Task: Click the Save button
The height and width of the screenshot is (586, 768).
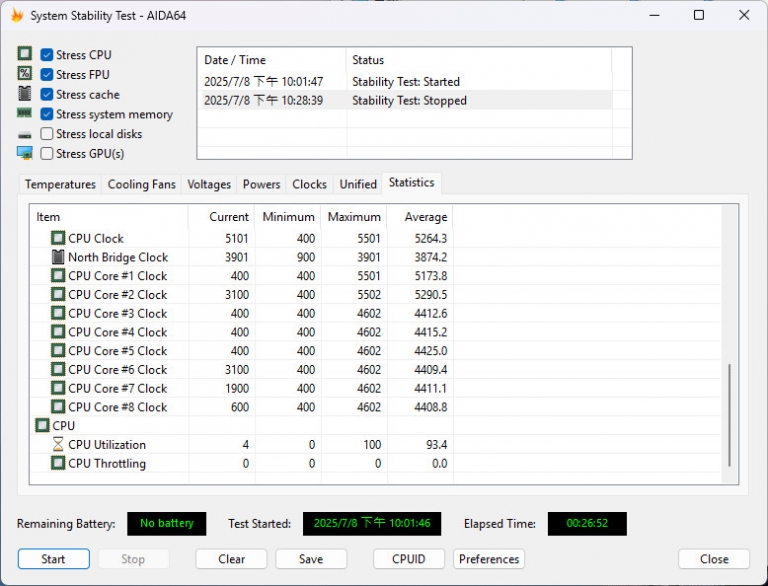Action: click(311, 559)
